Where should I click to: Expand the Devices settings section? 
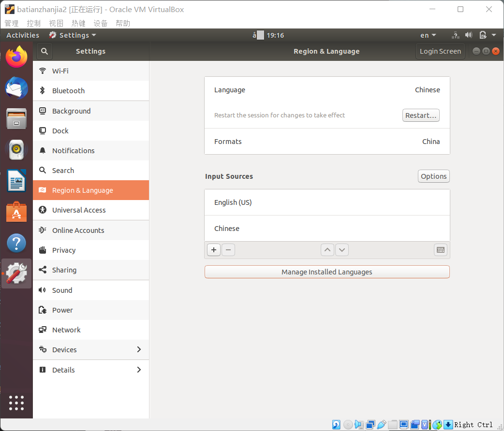point(91,350)
